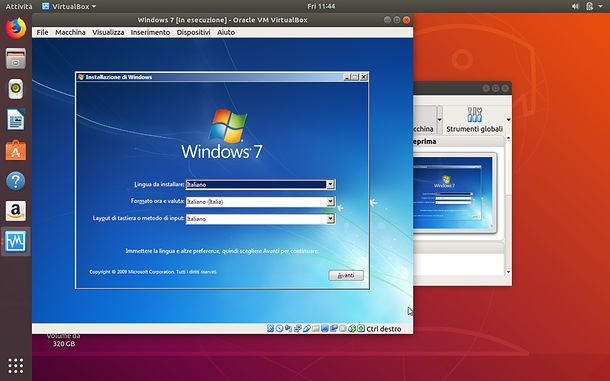Click the network adapters status icon

[298, 328]
